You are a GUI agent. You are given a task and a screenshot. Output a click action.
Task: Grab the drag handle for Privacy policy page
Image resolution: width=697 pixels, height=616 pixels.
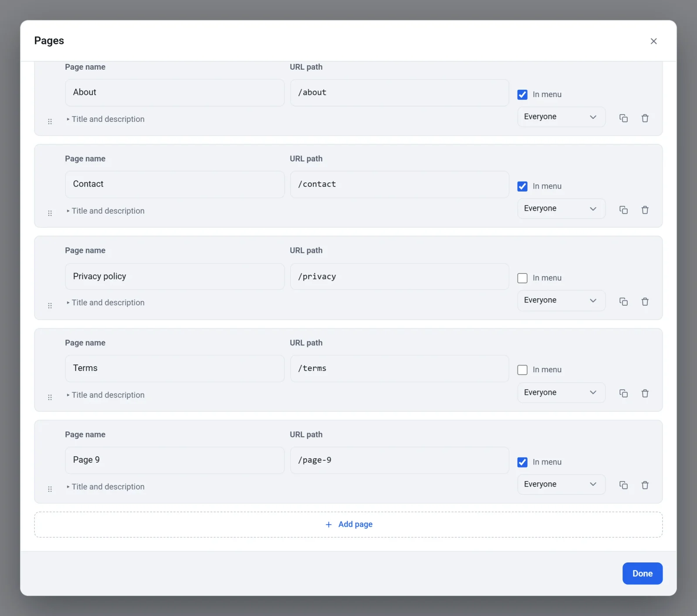point(50,306)
